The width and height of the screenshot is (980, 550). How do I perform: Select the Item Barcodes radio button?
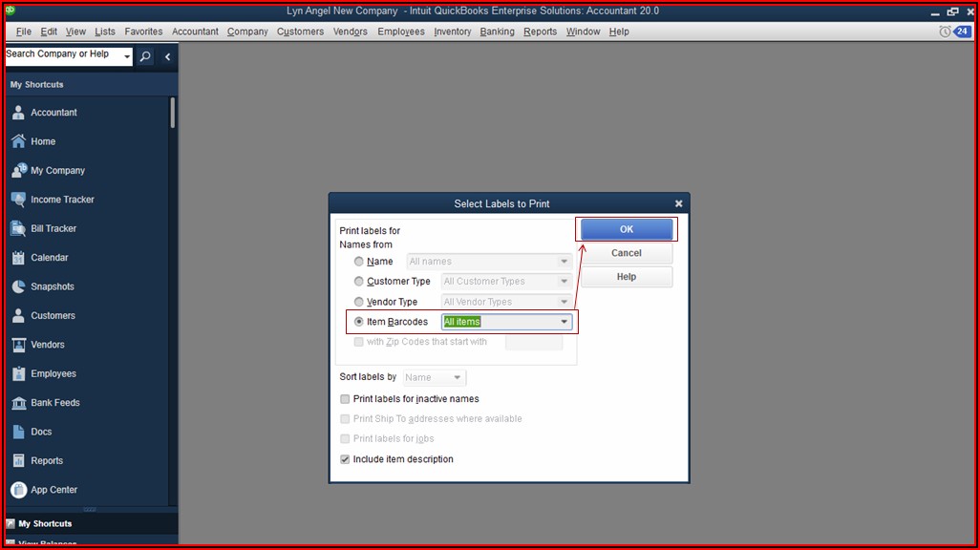click(x=359, y=322)
